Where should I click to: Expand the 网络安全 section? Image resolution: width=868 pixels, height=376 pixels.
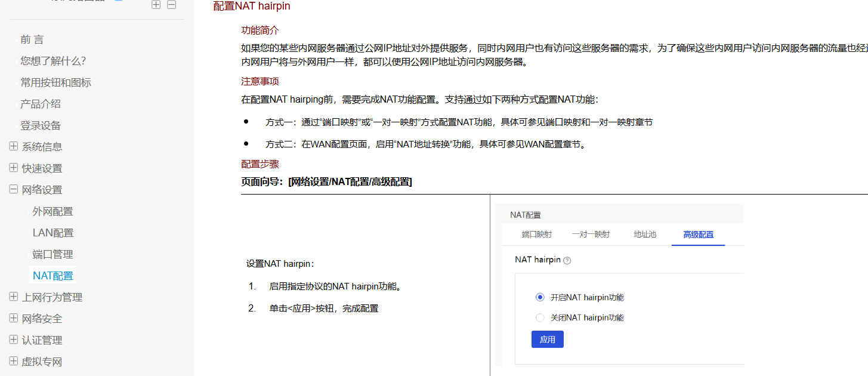14,318
